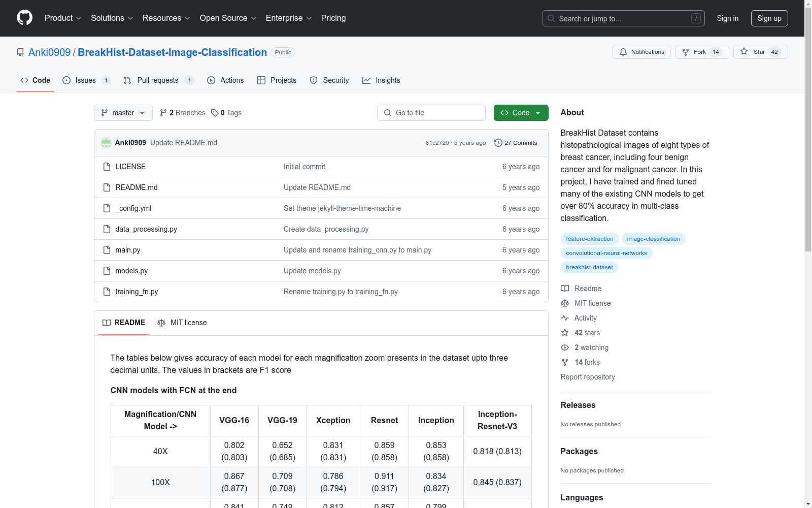Viewport: 812px width, 508px height.
Task: Open the BreakHist-Dataset-Image-Classification repository link
Action: pyautogui.click(x=172, y=52)
